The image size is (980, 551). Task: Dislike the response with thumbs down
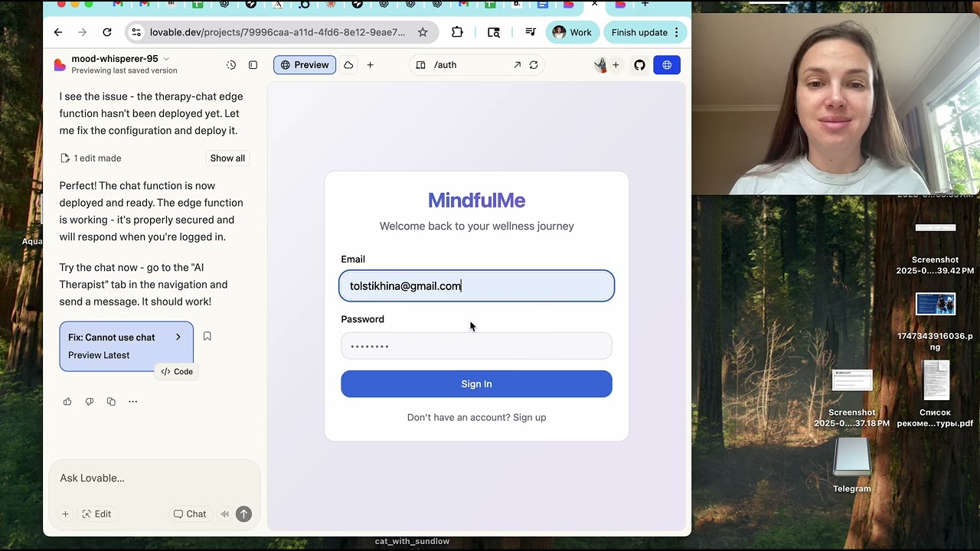[x=90, y=402]
